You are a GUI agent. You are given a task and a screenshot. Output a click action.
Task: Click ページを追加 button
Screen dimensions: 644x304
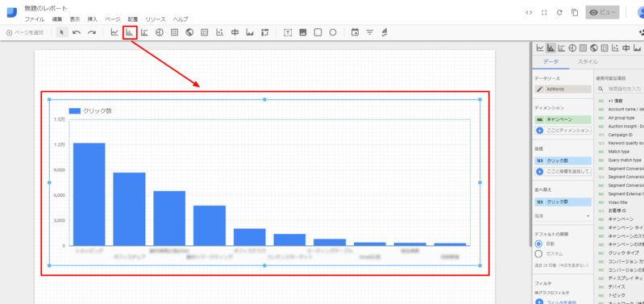tap(25, 32)
